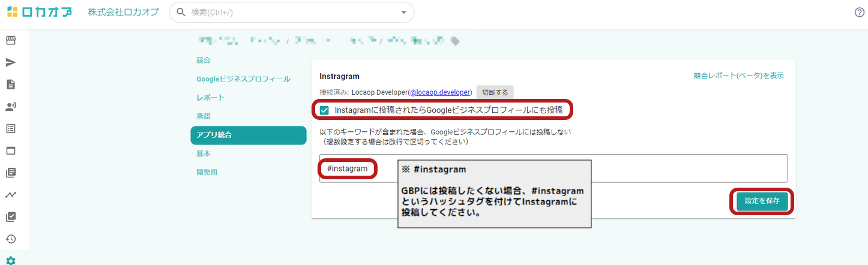Click the Locaop logo
Image resolution: width=868 pixels, height=265 pixels.
coord(40,12)
